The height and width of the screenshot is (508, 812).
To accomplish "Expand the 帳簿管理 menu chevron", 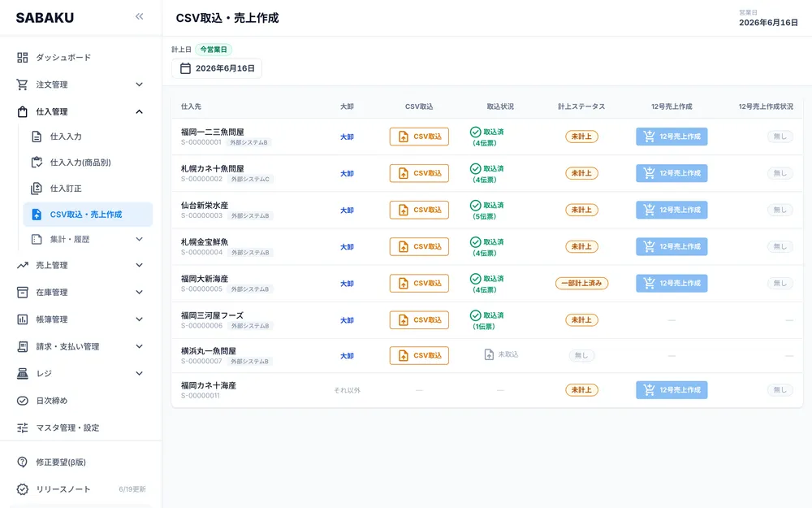I will [x=140, y=319].
